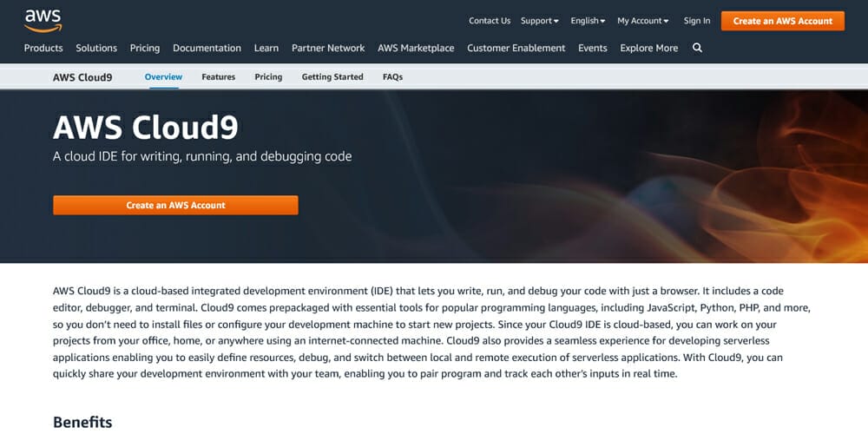The width and height of the screenshot is (868, 434).
Task: Open the Products menu
Action: pyautogui.click(x=43, y=48)
